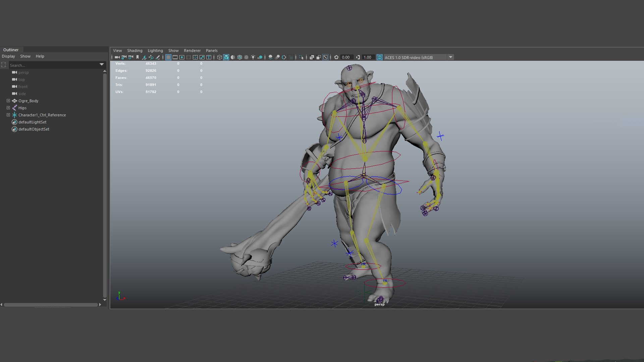
Task: Toggle Screen Space Ambient Occlusion icon
Action: pyautogui.click(x=271, y=57)
